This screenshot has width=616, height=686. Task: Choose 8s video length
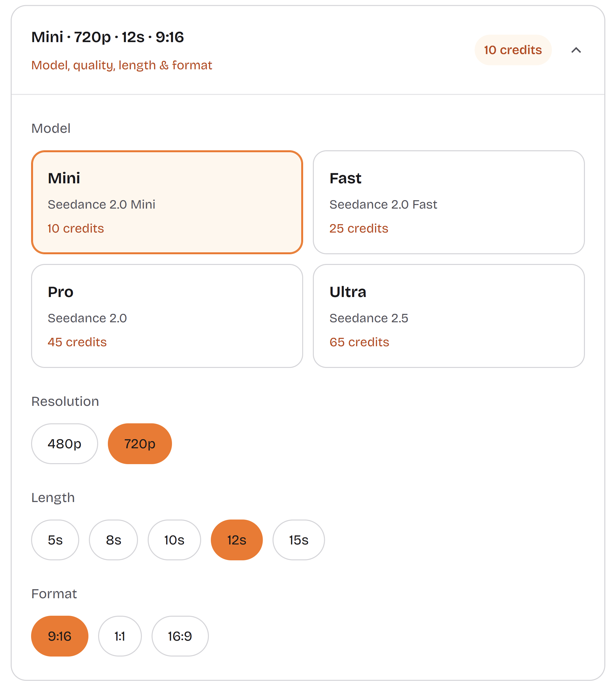[113, 540]
